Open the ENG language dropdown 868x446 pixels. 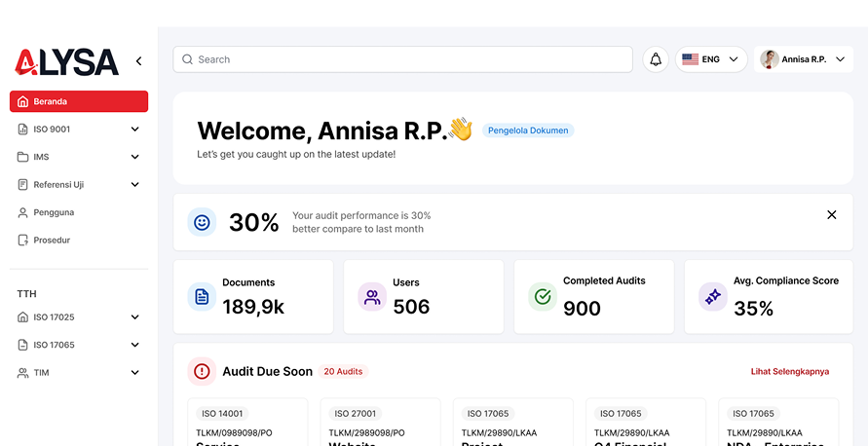(x=711, y=59)
